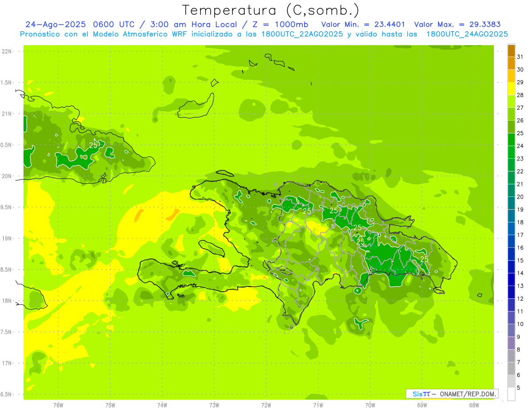Click the legend value 23
The image size is (532, 411).
pos(520,159)
